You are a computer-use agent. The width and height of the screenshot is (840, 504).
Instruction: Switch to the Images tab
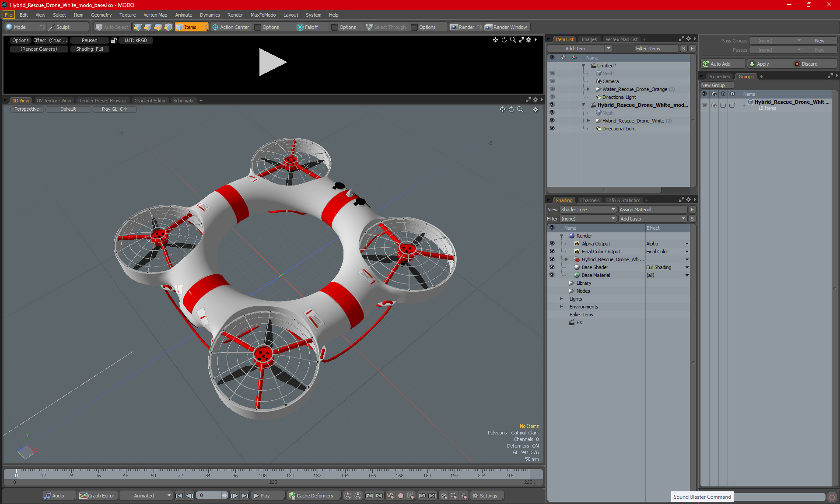(x=589, y=39)
